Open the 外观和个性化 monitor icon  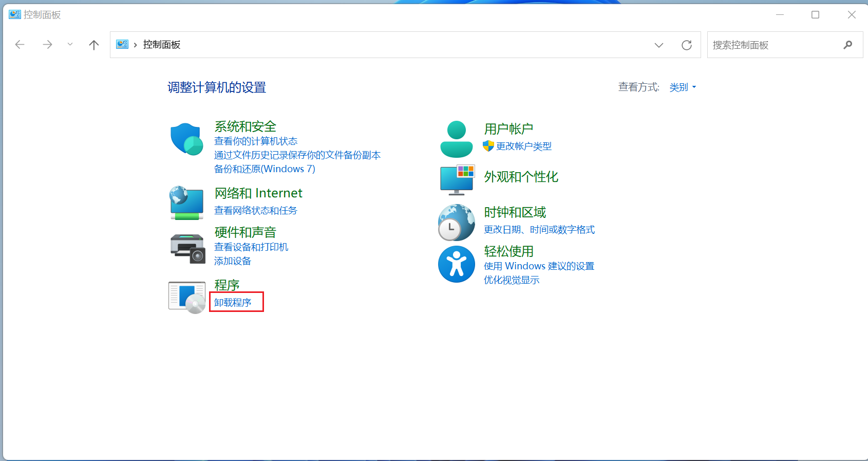pyautogui.click(x=457, y=180)
